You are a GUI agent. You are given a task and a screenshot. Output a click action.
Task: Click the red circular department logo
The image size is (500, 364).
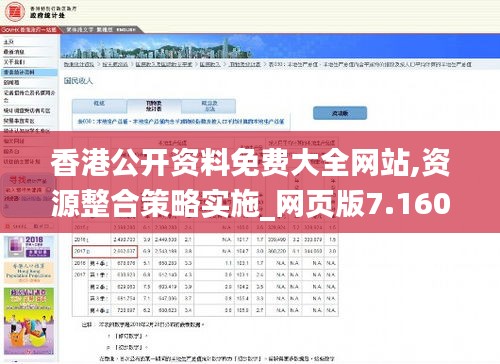click(x=15, y=11)
